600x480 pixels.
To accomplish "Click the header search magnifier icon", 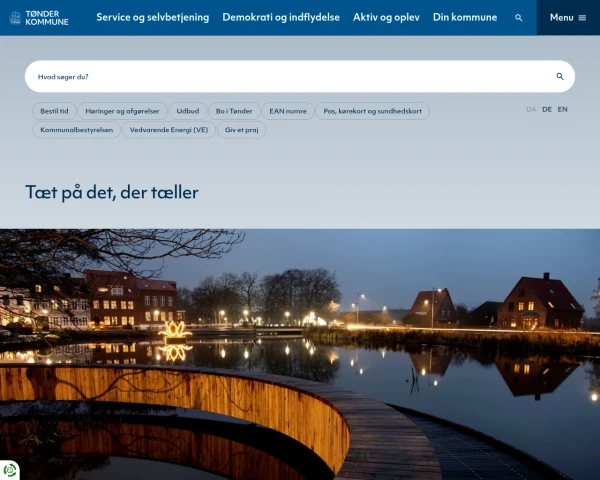I will (x=519, y=18).
